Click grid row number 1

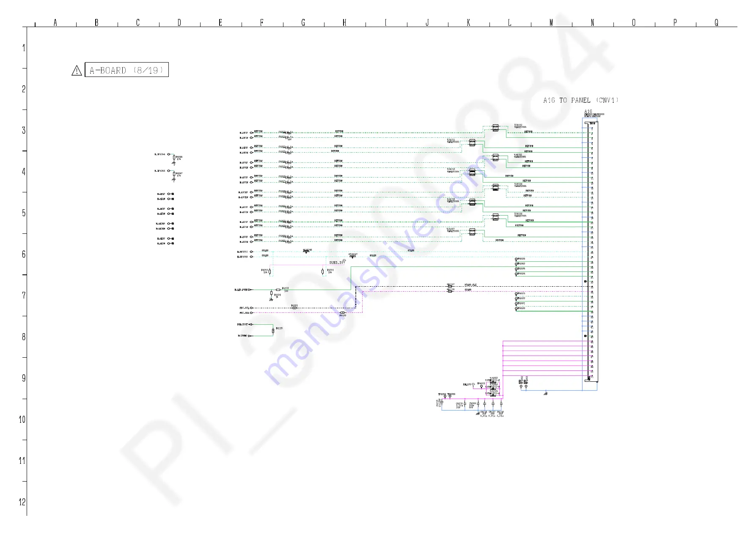click(x=24, y=48)
